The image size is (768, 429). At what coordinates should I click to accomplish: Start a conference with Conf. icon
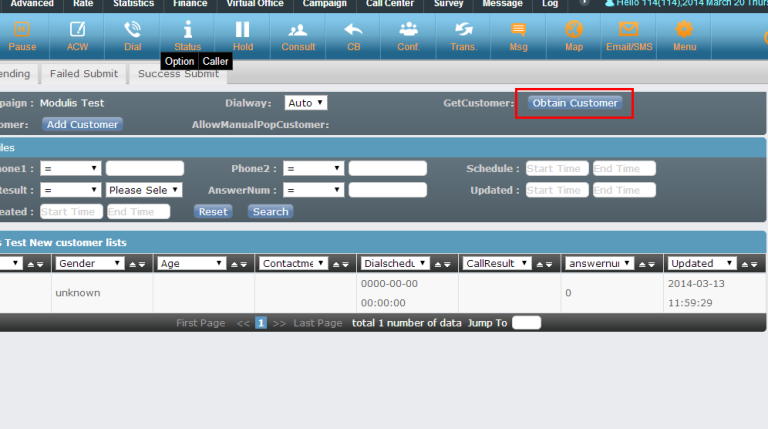coord(408,30)
